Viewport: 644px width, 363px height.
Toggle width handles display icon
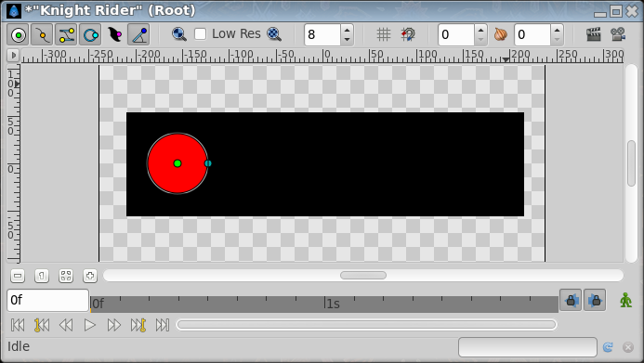coord(114,34)
